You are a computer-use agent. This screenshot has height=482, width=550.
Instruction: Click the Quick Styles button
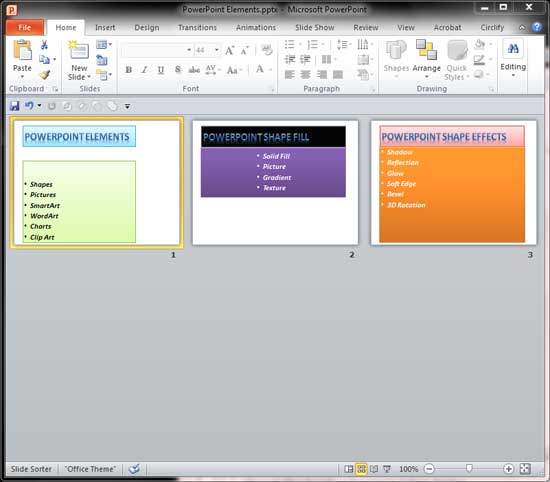(x=457, y=60)
